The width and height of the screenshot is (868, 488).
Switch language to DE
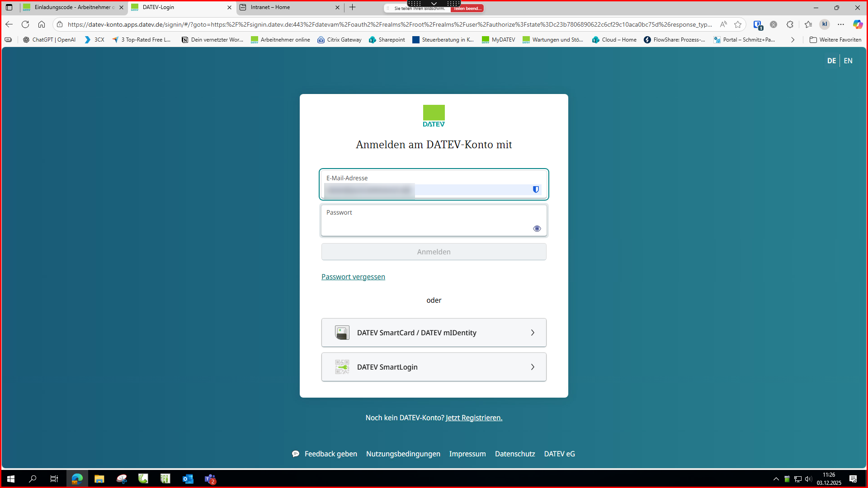pyautogui.click(x=831, y=61)
